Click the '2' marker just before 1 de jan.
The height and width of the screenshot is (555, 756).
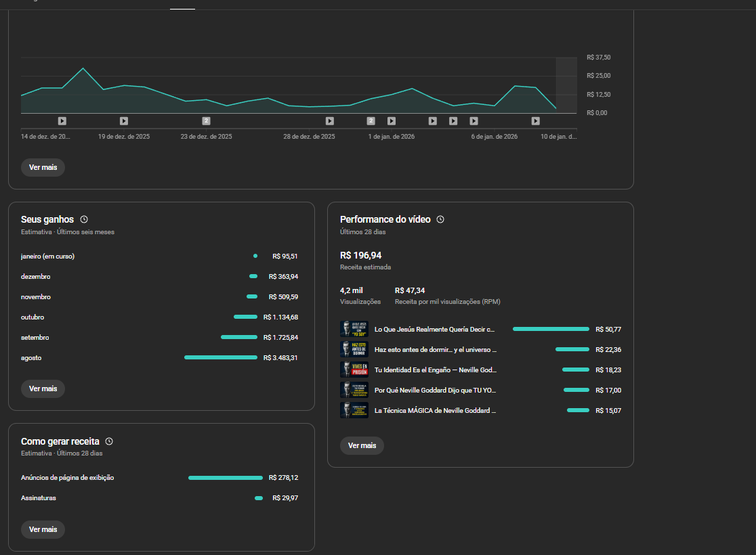click(x=371, y=121)
